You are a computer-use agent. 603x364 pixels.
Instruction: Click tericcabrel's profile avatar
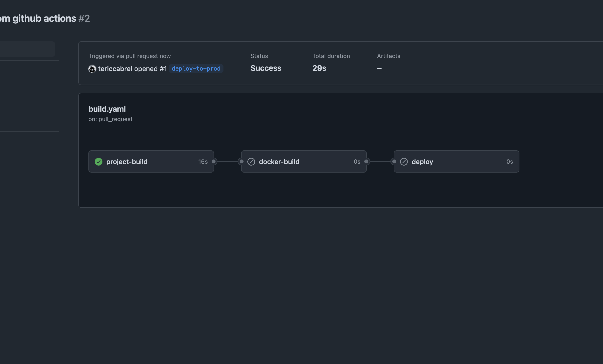click(92, 69)
